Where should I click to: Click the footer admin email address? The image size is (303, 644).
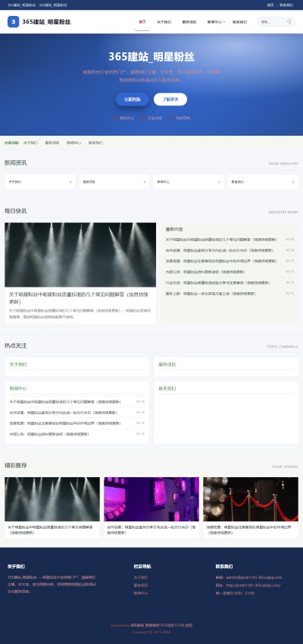[x=254, y=577]
